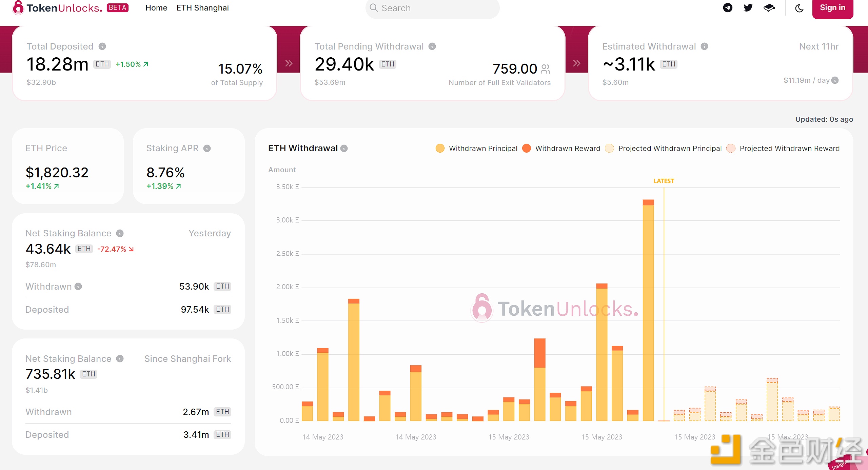The width and height of the screenshot is (868, 470).
Task: Toggle Projected Withdrawn Reward legend swatch
Action: [731, 149]
